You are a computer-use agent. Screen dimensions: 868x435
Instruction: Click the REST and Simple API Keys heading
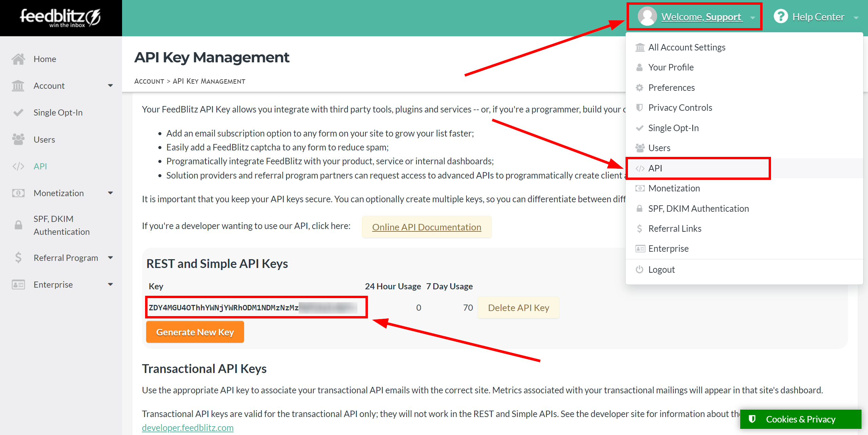(x=217, y=264)
